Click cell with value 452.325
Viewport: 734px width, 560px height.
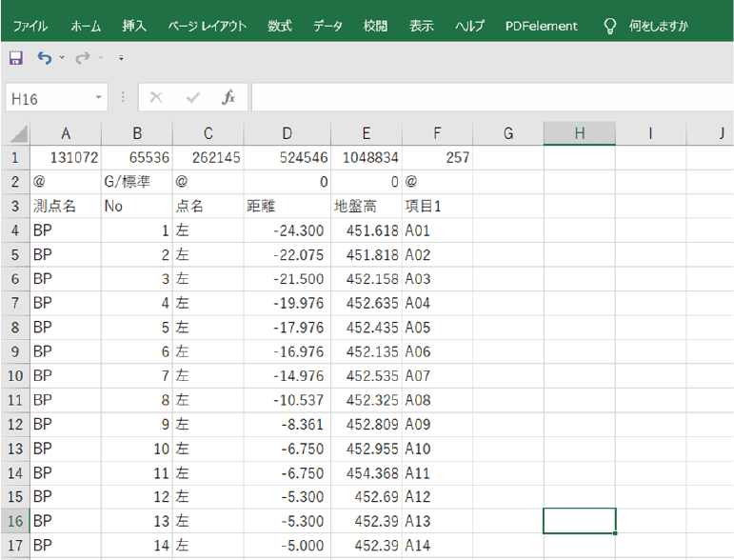tap(367, 400)
